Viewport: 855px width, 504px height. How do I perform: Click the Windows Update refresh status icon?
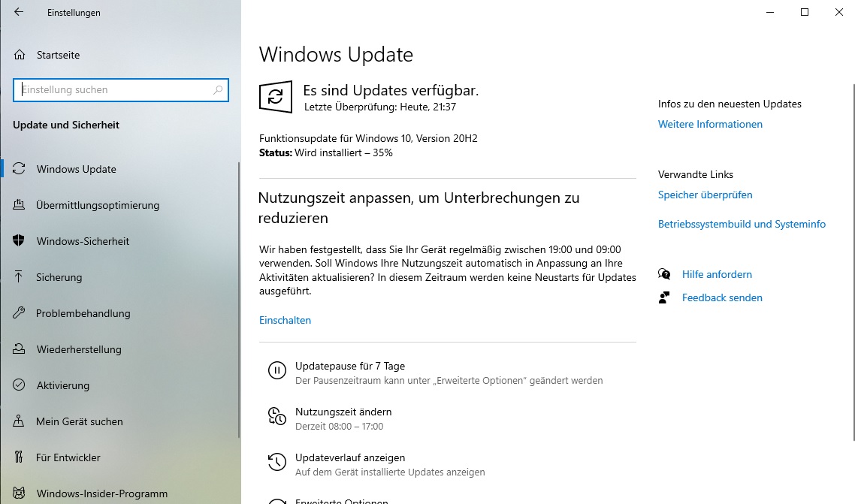276,96
